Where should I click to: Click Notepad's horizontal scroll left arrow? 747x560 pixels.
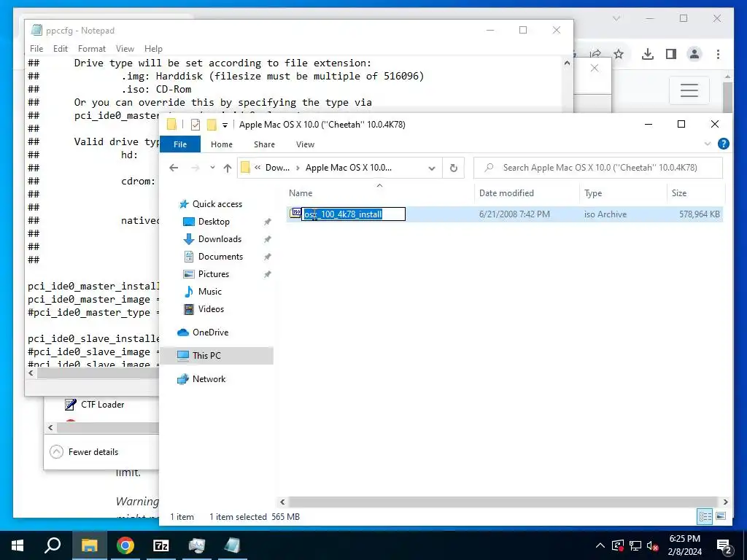click(31, 373)
